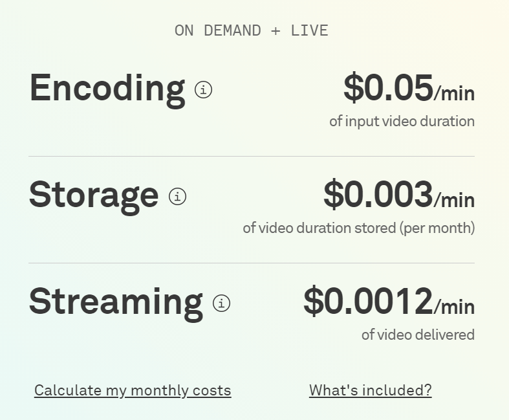Click the Encoding heading text

[x=107, y=89]
